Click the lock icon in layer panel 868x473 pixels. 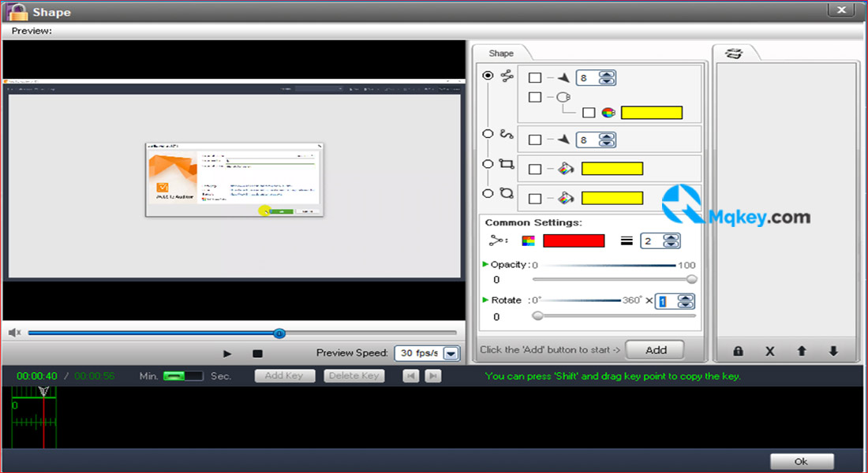738,352
